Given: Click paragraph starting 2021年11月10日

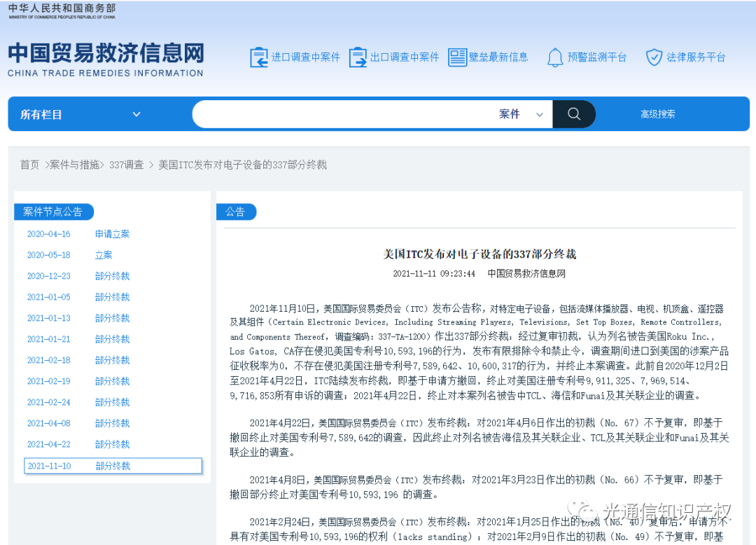Looking at the screenshot, I should (479, 352).
